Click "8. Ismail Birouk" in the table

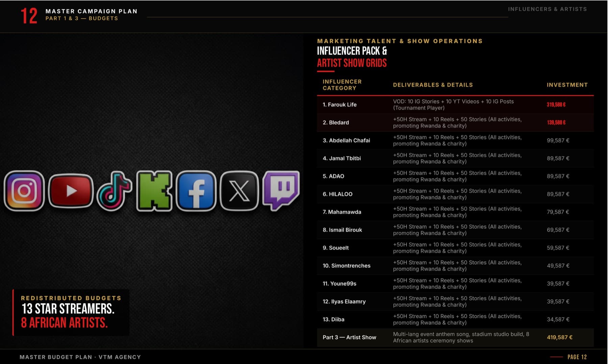tap(342, 230)
